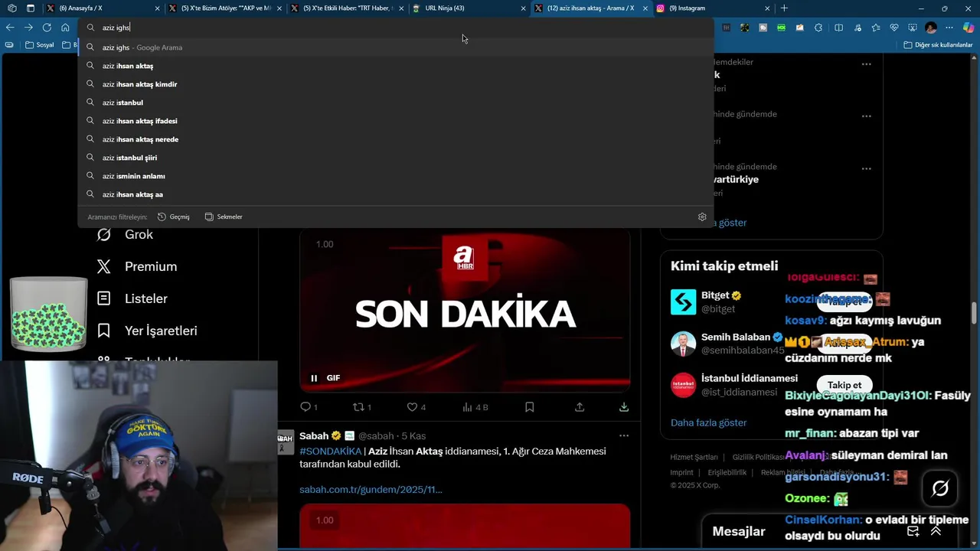This screenshot has height=551, width=980.
Task: Close the Instagram tab
Action: point(767,8)
